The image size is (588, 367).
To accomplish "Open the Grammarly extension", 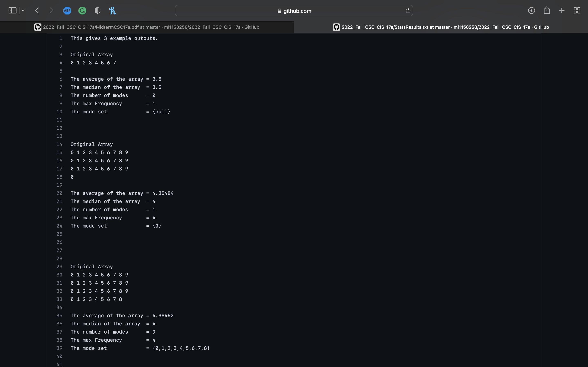I will click(82, 10).
